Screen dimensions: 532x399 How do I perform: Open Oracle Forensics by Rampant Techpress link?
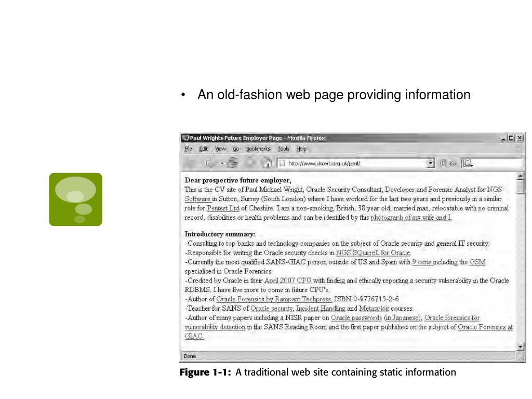[x=274, y=299]
